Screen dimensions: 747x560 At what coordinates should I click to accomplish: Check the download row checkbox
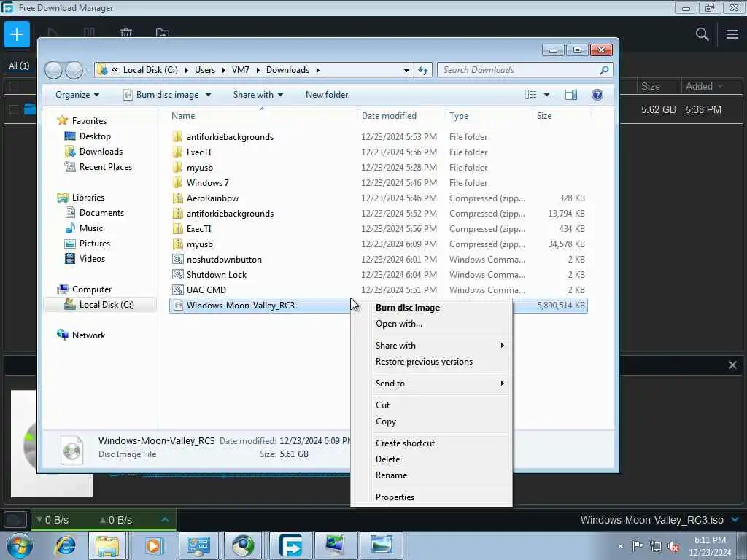[14, 109]
